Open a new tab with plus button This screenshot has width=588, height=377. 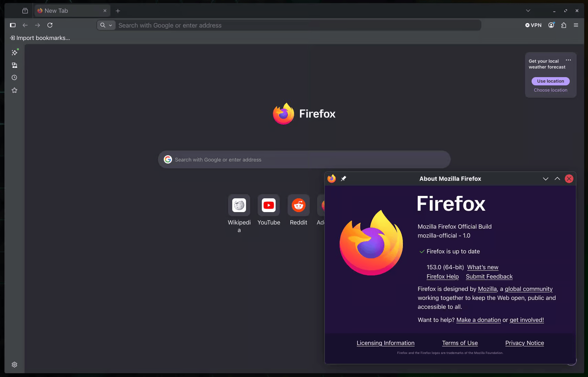(x=118, y=11)
